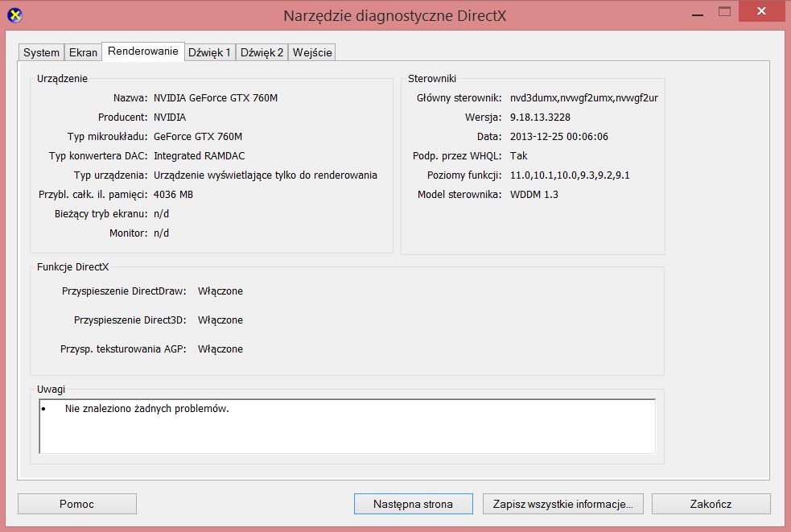791x532 pixels.
Task: Click the 'Nazwa:' label
Action: click(x=130, y=98)
